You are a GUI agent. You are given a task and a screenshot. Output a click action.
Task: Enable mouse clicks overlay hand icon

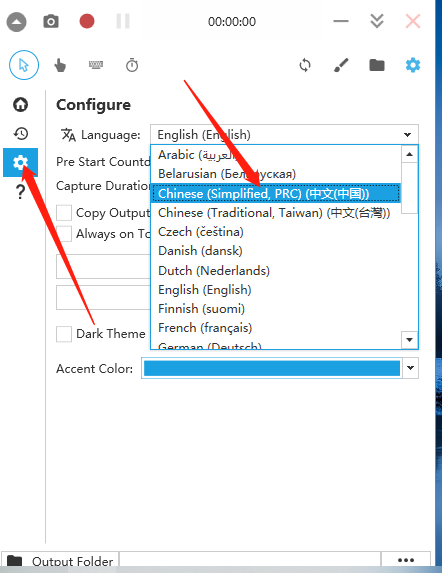60,65
